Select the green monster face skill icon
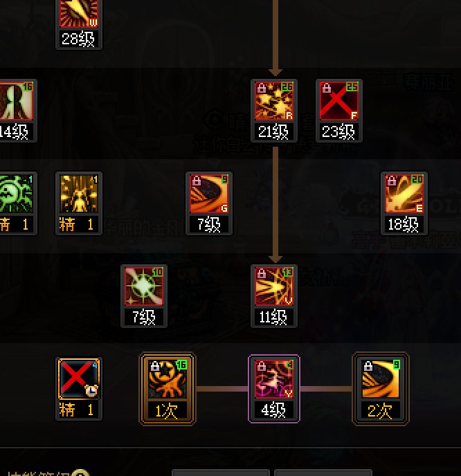Viewport: 461px width, 476px height. pyautogui.click(x=17, y=194)
